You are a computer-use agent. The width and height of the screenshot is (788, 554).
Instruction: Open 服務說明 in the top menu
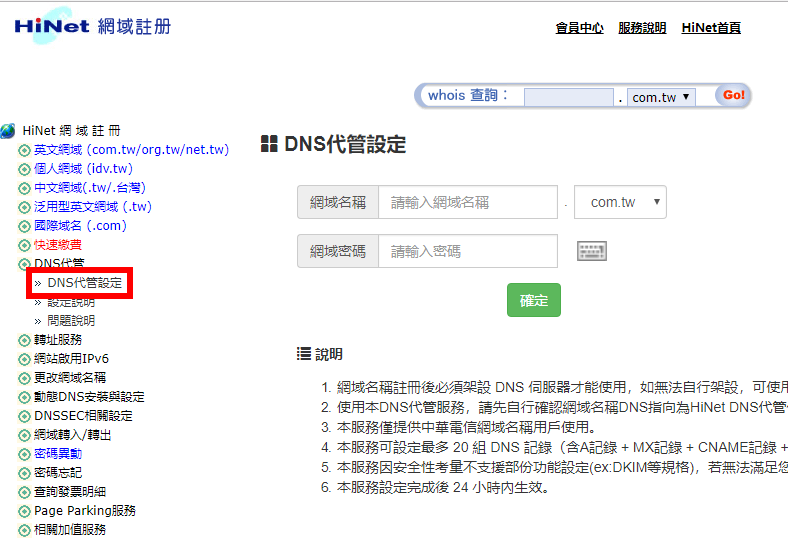point(642,28)
